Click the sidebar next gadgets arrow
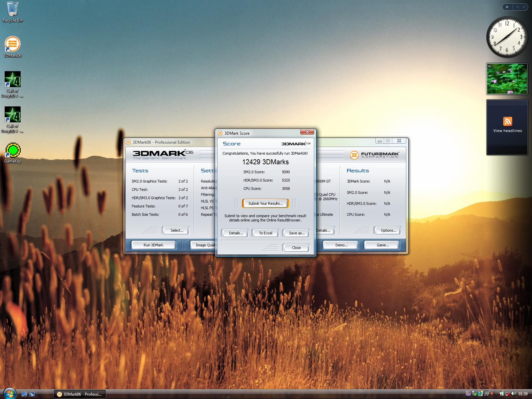 pos(524,7)
